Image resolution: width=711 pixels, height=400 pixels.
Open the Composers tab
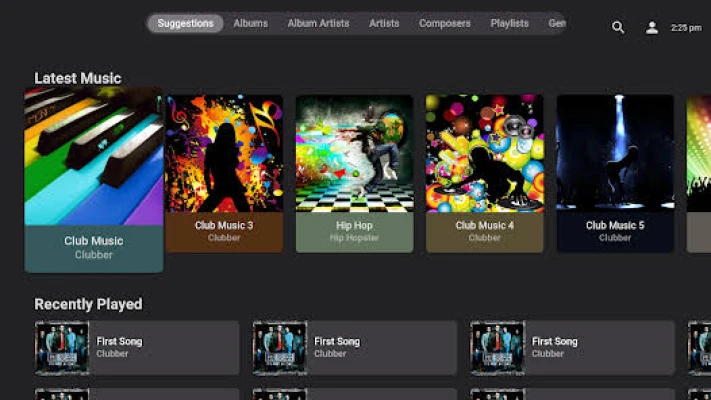click(x=444, y=23)
